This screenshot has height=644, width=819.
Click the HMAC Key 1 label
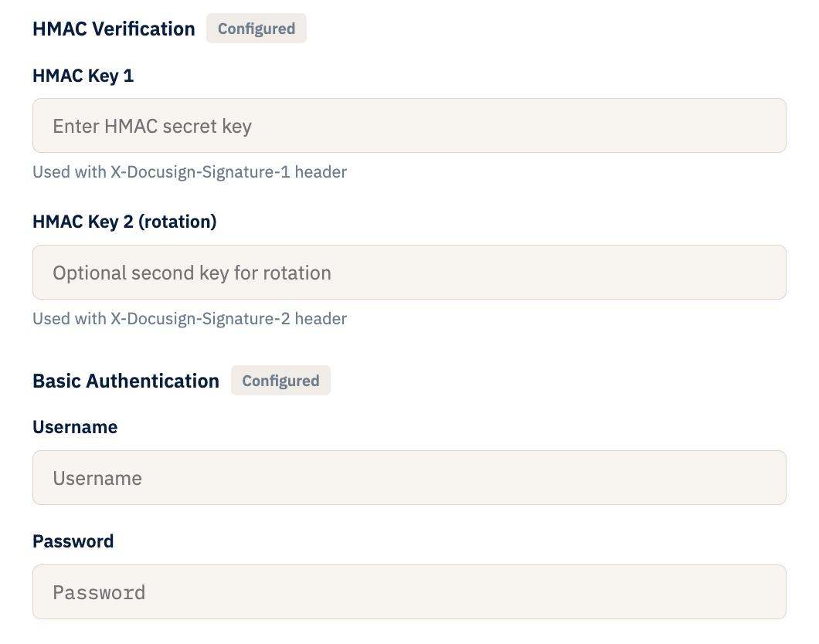click(82, 76)
